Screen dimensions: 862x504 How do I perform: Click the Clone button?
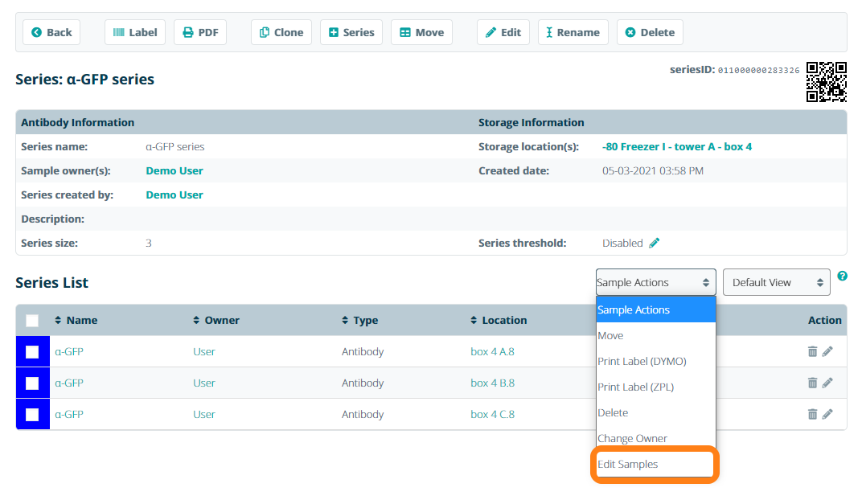click(x=281, y=32)
